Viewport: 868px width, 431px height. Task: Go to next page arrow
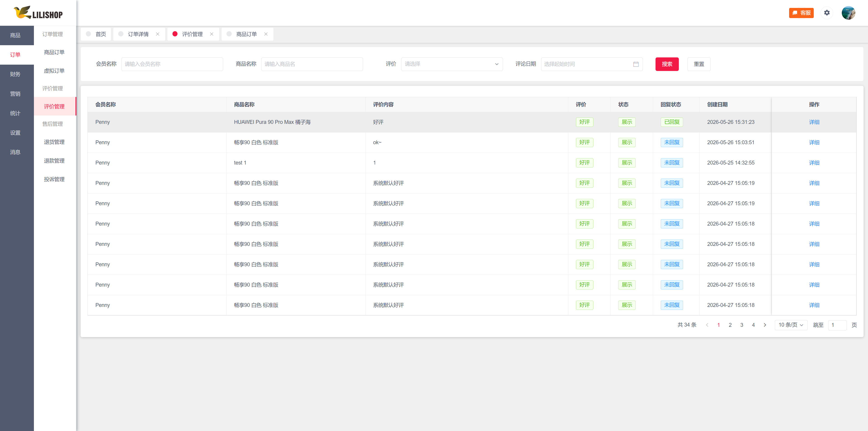tap(764, 325)
